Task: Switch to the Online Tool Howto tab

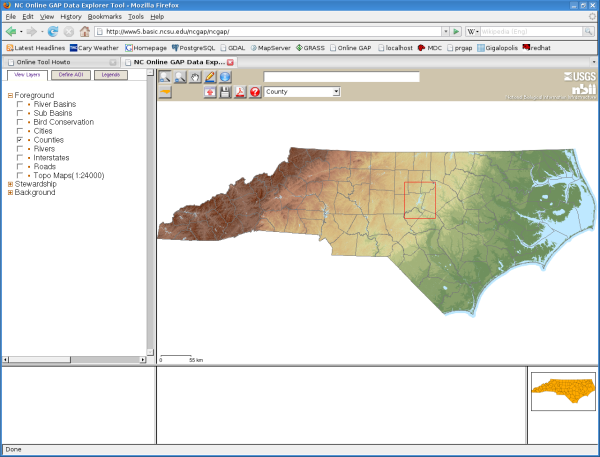Action: coord(62,62)
